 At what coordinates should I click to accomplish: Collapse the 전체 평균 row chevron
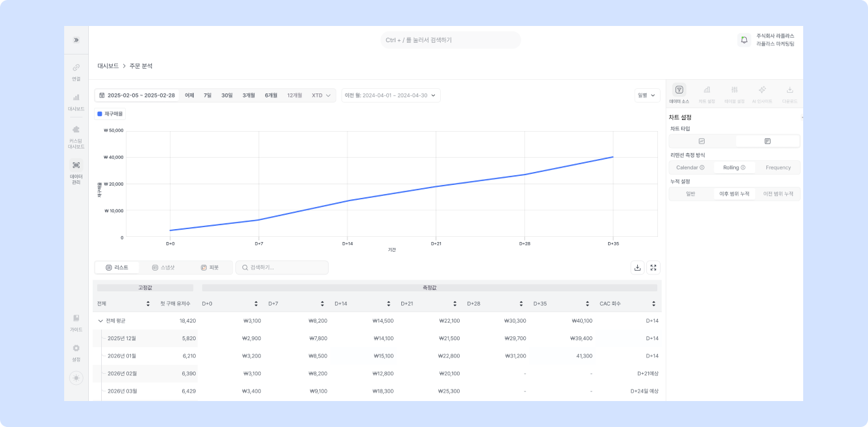(x=100, y=321)
